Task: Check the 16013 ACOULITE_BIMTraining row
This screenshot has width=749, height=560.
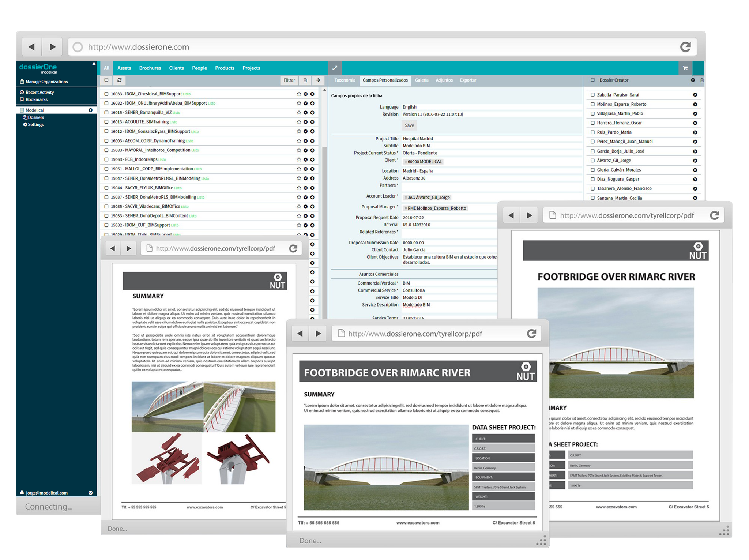Action: click(x=106, y=122)
